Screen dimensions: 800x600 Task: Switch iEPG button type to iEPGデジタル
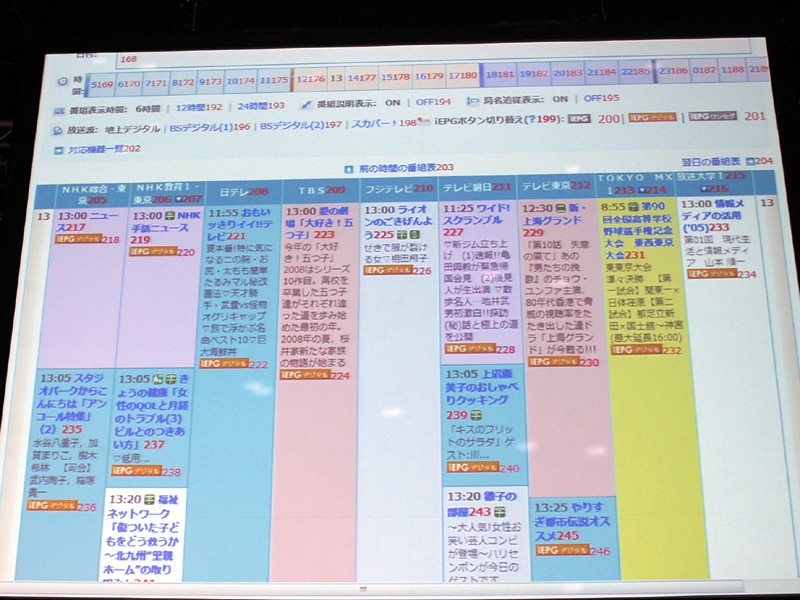652,117
